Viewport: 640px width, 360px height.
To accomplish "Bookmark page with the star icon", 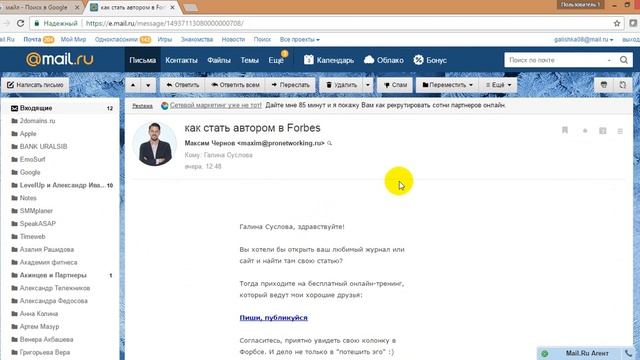I will pos(617,24).
